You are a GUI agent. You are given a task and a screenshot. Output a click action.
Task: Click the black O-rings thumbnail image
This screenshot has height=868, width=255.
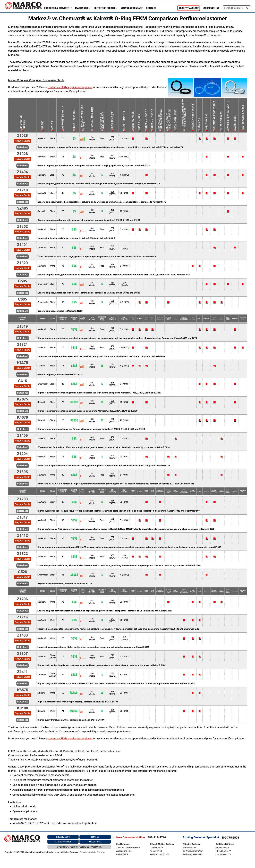point(181,87)
